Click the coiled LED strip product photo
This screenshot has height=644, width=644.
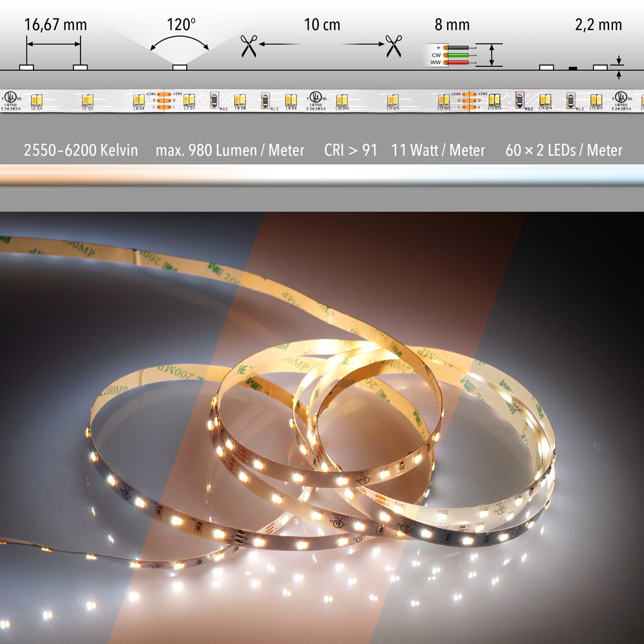coord(322,451)
